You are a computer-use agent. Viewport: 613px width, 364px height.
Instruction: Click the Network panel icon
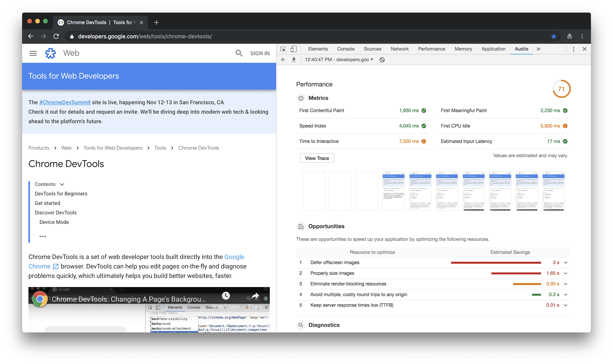coord(399,49)
